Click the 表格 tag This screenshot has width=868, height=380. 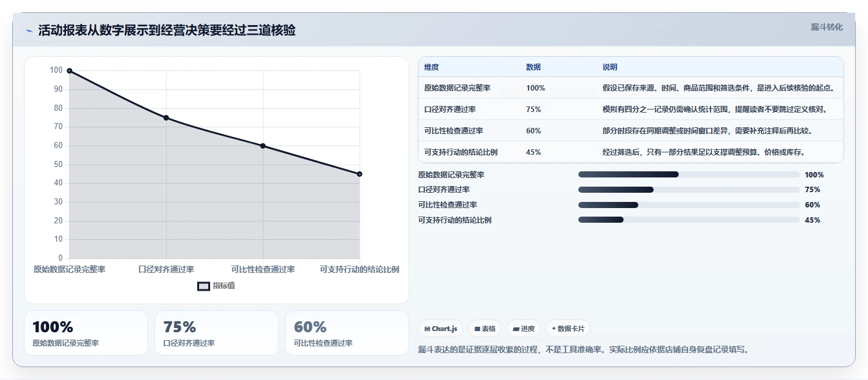(485, 329)
